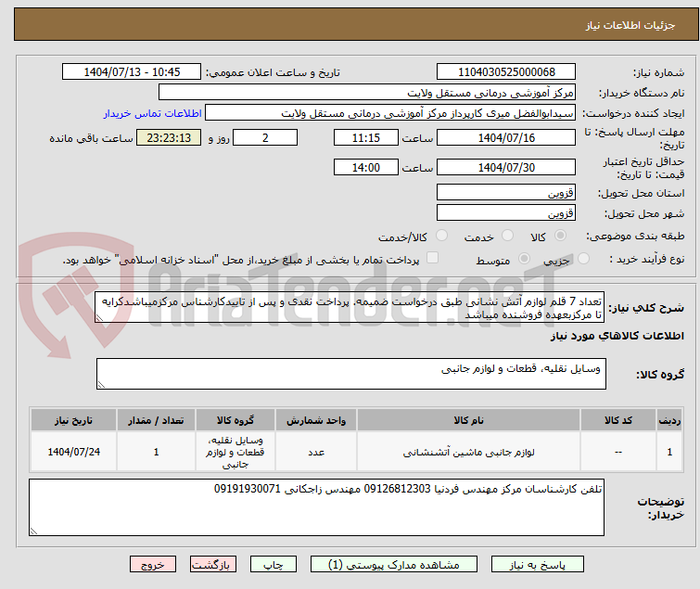
Task: Click the response deadline date 1404/07/16
Action: (x=506, y=137)
